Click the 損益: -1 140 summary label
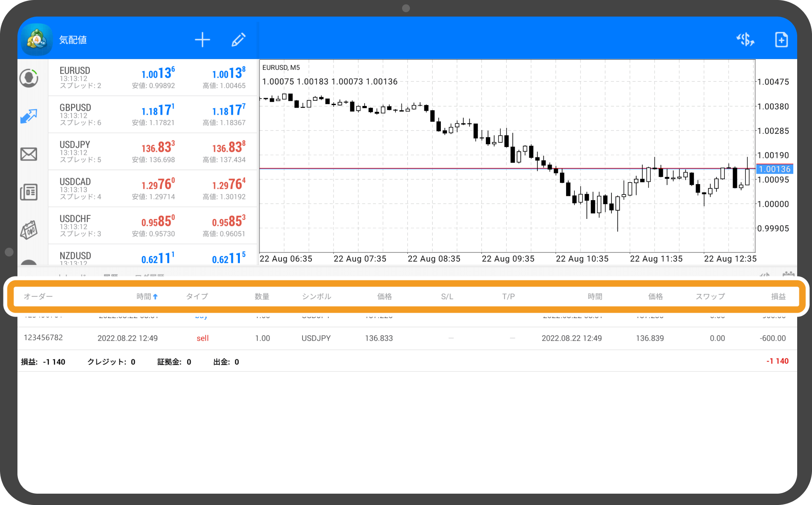This screenshot has width=812, height=505. (x=43, y=362)
